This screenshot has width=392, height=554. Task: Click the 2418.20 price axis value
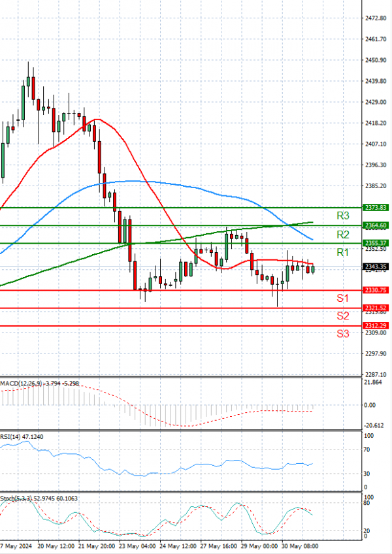(x=376, y=123)
